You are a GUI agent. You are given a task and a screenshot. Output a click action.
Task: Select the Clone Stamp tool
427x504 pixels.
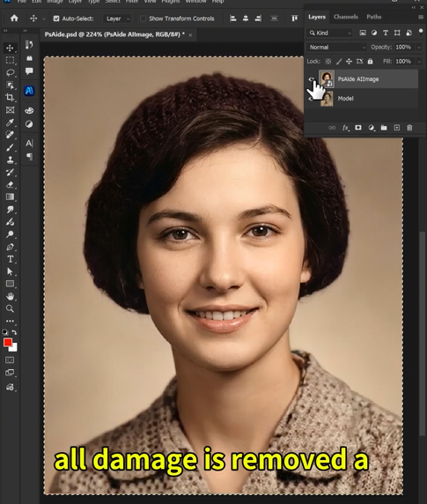pos(10,159)
